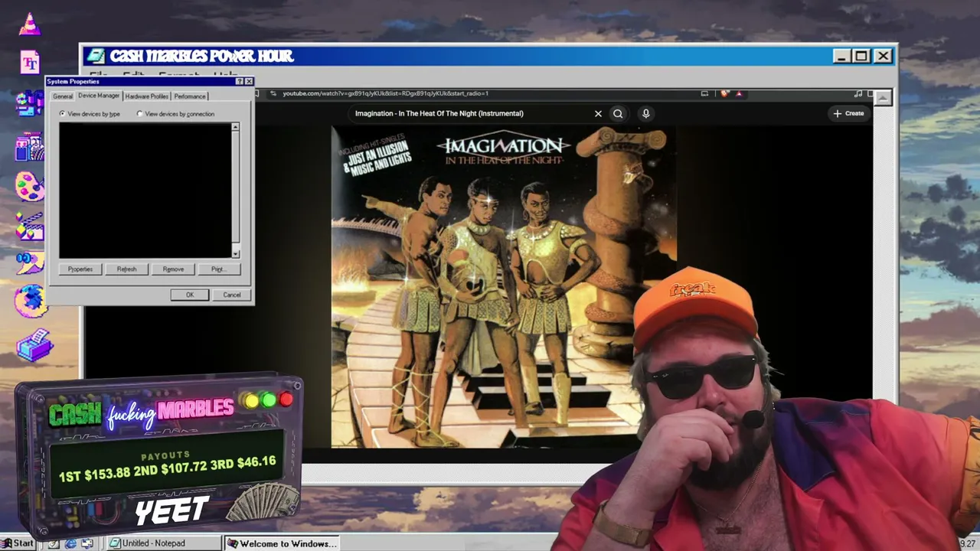
Task: Clear the YouTube search text
Action: (598, 113)
